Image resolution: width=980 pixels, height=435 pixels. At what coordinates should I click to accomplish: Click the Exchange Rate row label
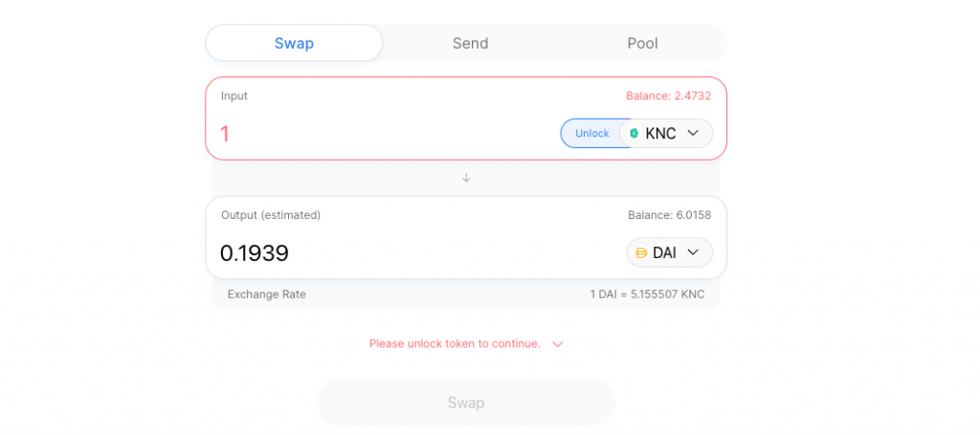tap(267, 294)
